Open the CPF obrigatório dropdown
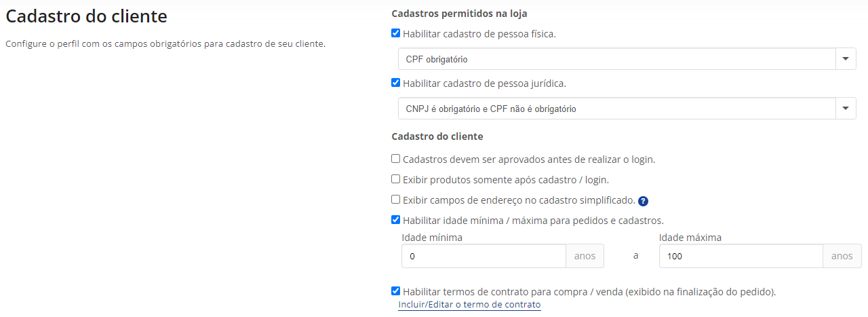Viewport: 868px width, 317px height. (627, 59)
